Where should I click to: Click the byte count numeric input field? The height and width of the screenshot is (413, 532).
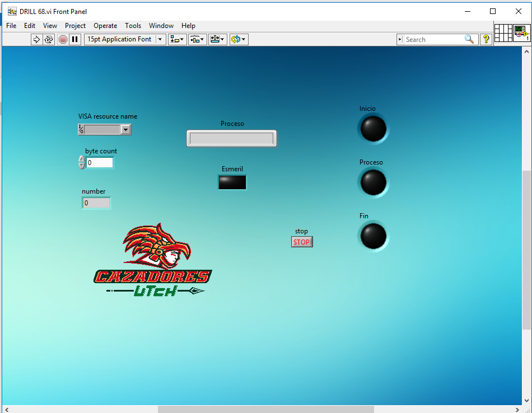click(99, 163)
